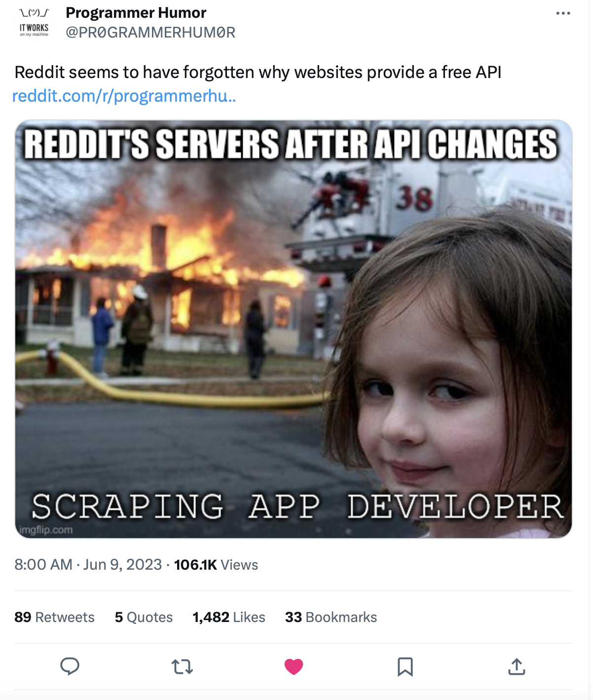This screenshot has height=700, width=593.
Task: Click the 8:00 AM timestamp
Action: click(x=43, y=564)
